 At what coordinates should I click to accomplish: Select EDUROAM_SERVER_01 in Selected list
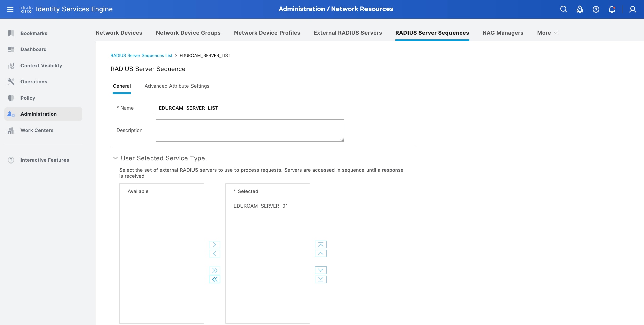261,206
